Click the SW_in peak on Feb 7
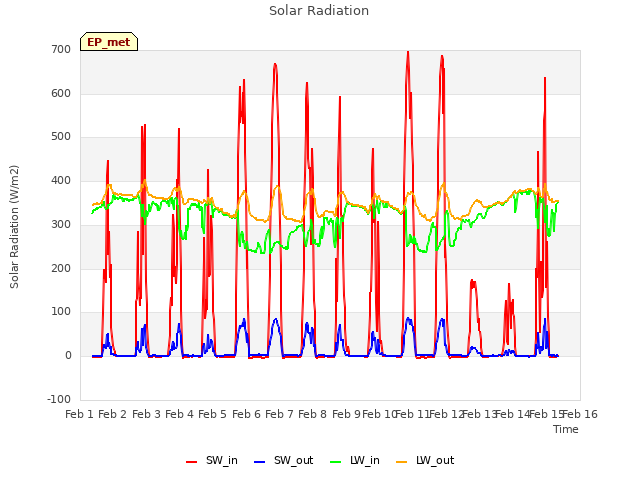 275,64
